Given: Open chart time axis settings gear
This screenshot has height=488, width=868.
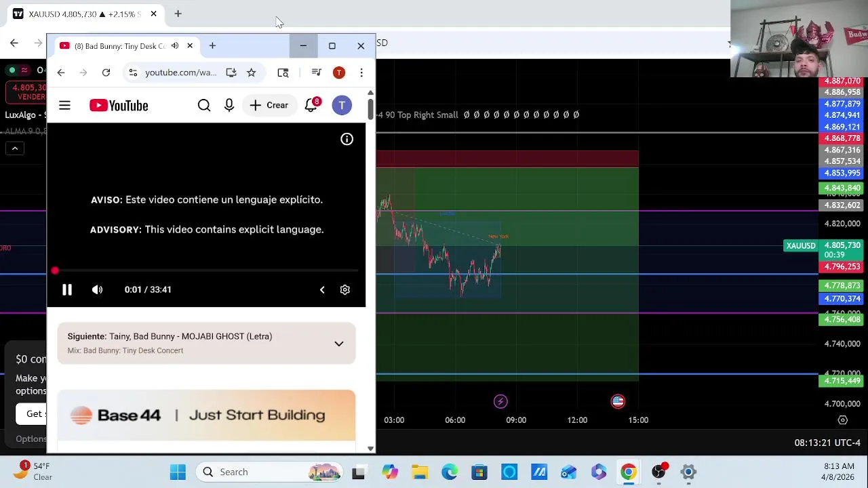Looking at the screenshot, I should [843, 420].
